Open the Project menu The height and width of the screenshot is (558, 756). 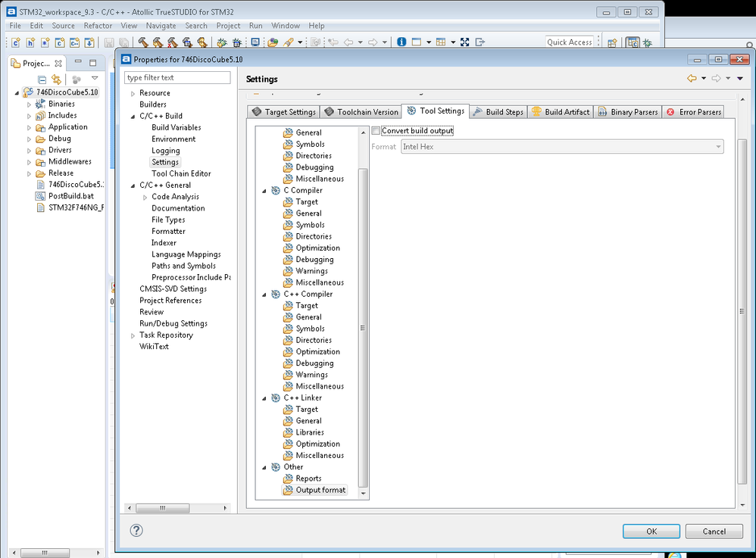[x=228, y=26]
